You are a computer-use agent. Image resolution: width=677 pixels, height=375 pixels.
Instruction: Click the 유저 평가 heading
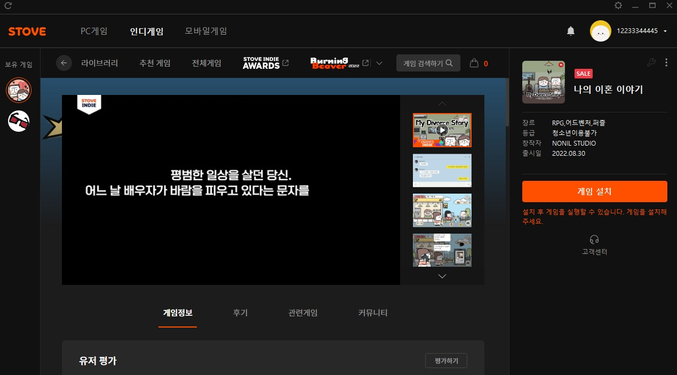[x=98, y=361]
